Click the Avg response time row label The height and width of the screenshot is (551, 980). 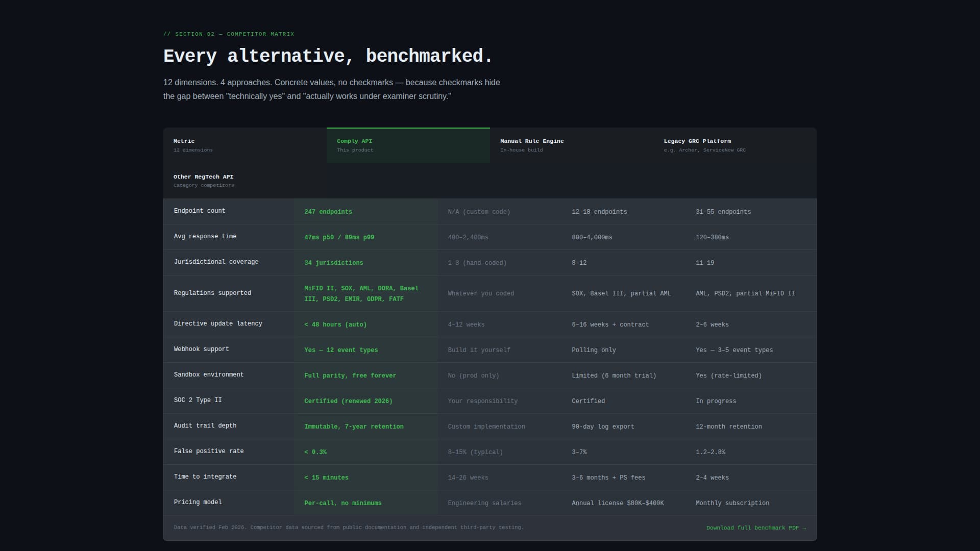pyautogui.click(x=205, y=236)
